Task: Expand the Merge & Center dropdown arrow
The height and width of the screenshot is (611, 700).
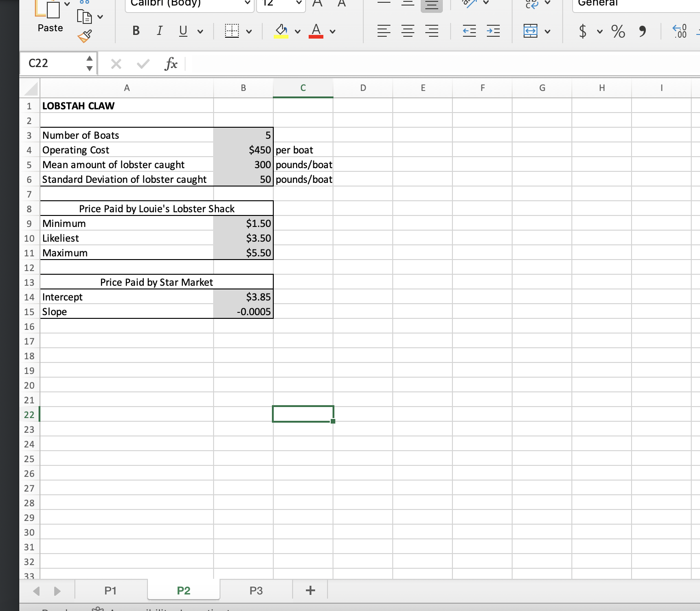Action: 548,32
